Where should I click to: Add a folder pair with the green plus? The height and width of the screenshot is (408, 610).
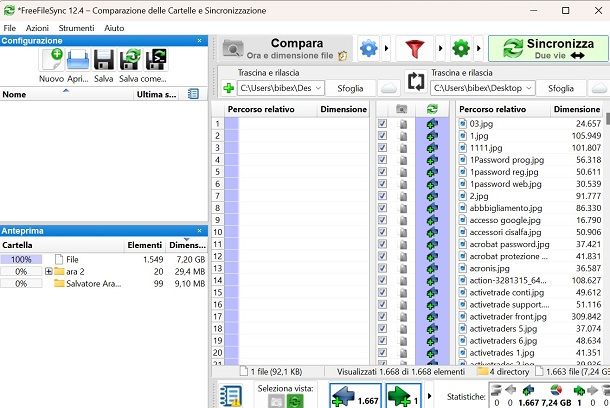pos(228,88)
